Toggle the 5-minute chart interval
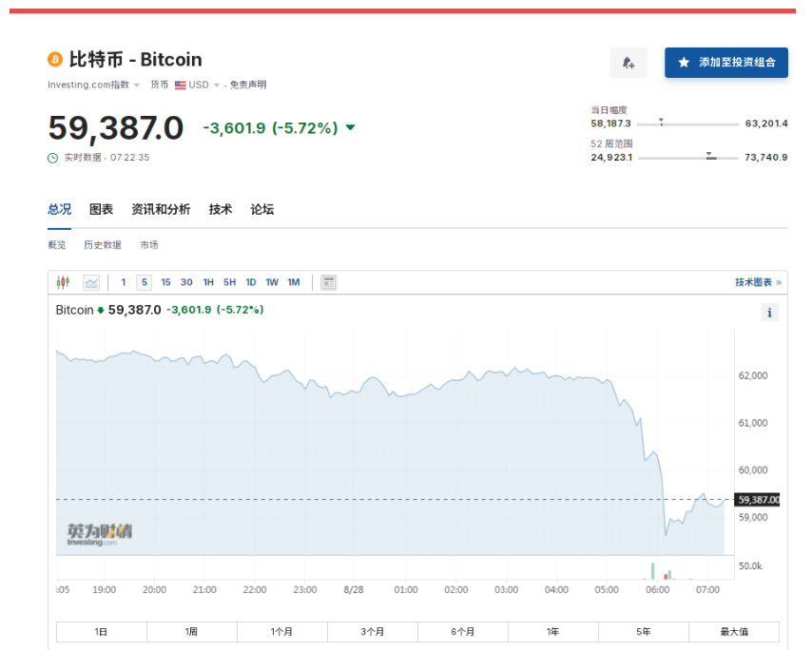The image size is (812, 650). (x=145, y=282)
